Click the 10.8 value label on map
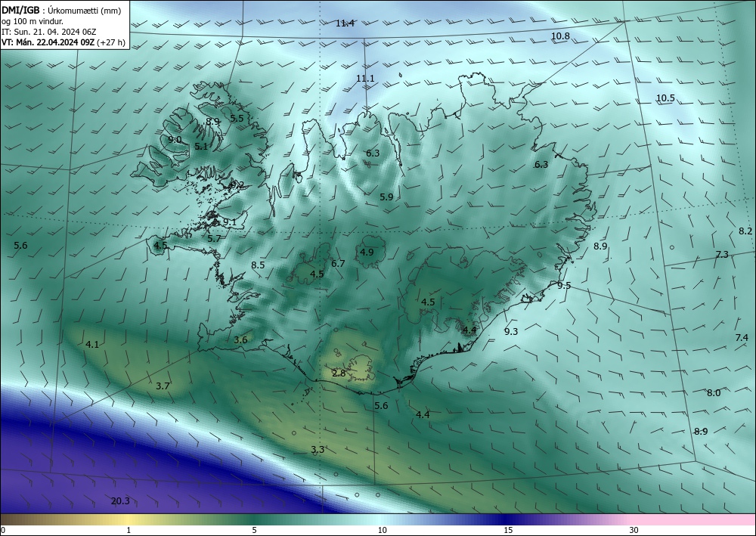Viewport: 756px width, 536px height. 560,36
